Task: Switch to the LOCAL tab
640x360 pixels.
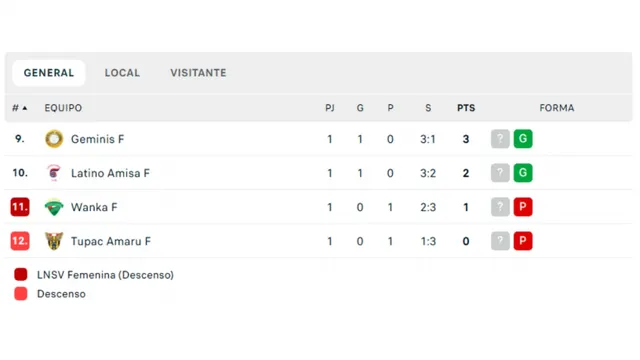Action: point(122,73)
